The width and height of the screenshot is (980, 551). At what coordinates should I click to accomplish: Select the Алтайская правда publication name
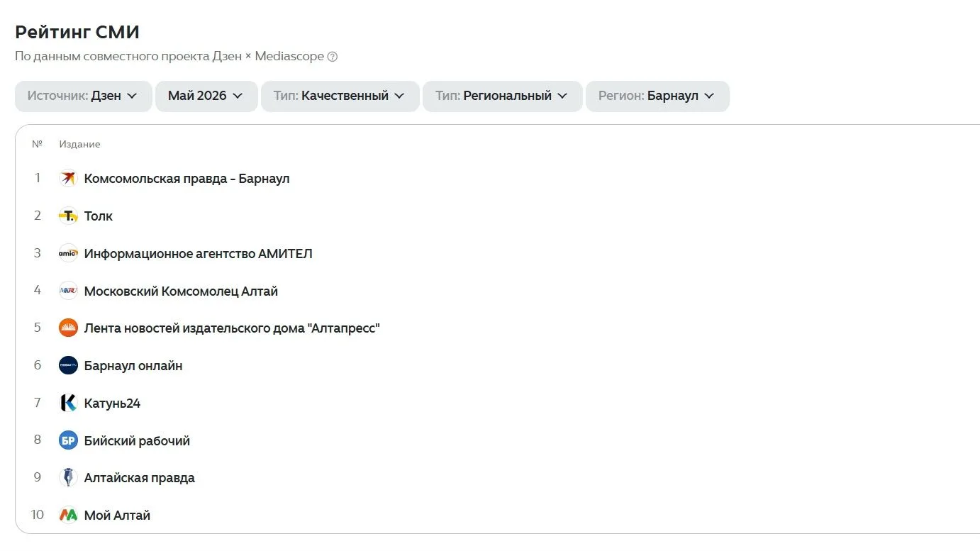pyautogui.click(x=139, y=478)
